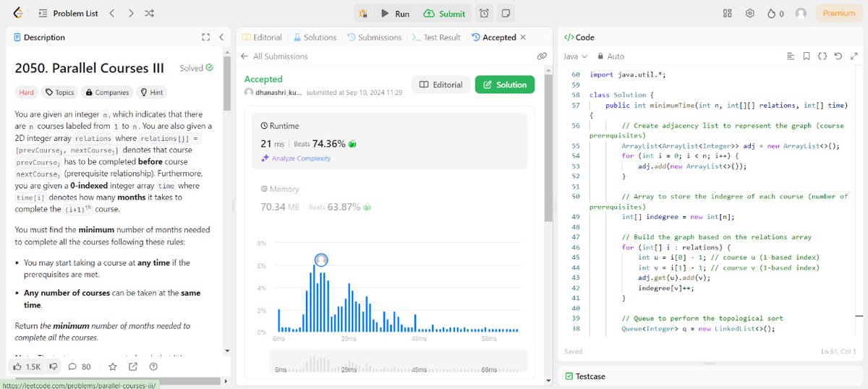Viewport: 868px width, 389px height.
Task: Go to next problem arrow
Action: [x=130, y=13]
